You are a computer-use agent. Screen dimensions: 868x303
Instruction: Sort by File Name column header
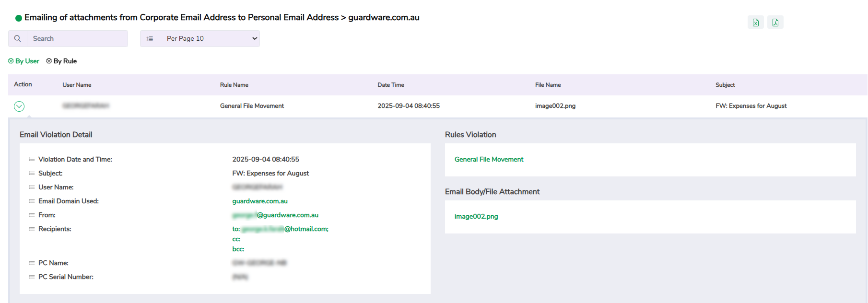pos(548,85)
